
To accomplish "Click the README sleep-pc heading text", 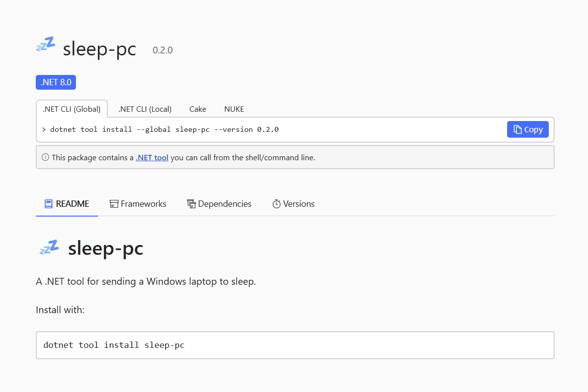I will click(105, 248).
